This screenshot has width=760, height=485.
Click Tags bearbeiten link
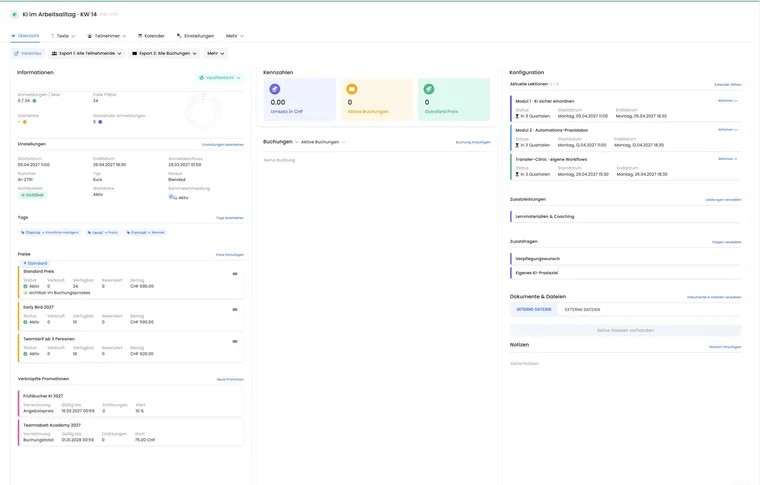(230, 218)
